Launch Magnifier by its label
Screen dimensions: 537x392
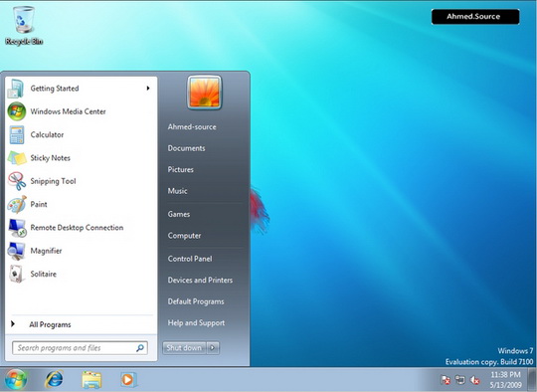coord(46,251)
